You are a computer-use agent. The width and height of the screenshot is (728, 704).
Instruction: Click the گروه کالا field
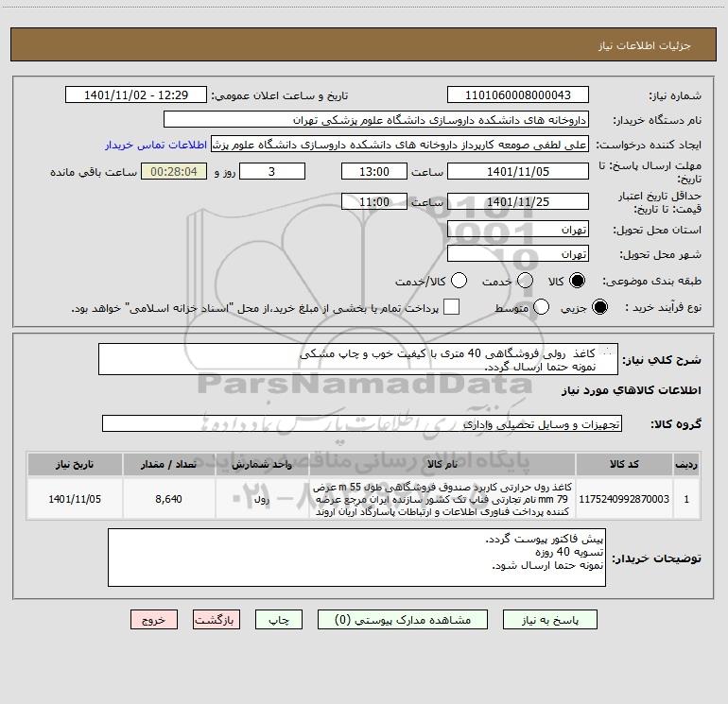coord(362,423)
